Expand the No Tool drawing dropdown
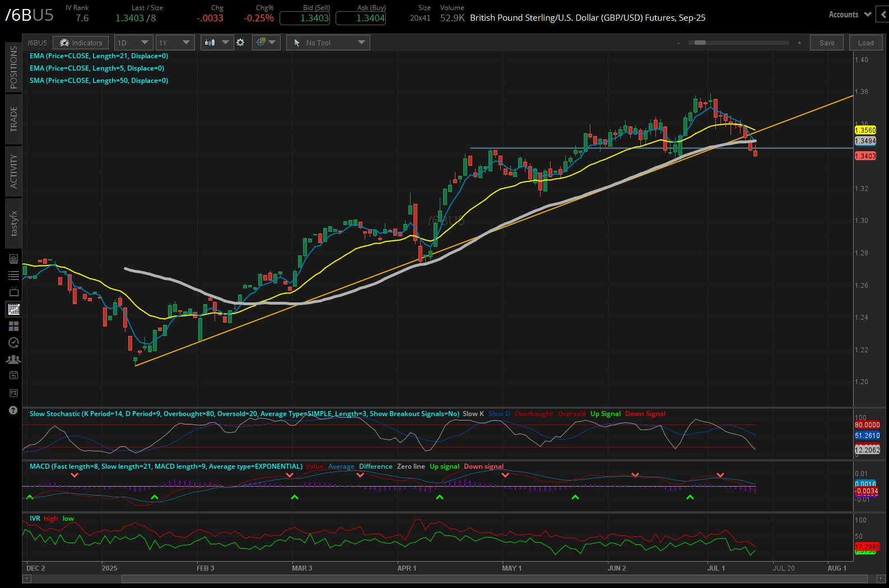 (x=328, y=43)
